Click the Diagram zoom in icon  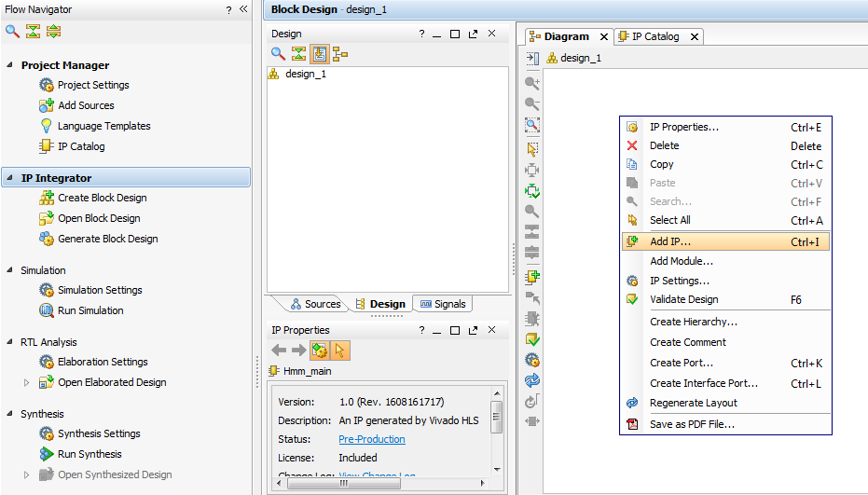pos(532,83)
